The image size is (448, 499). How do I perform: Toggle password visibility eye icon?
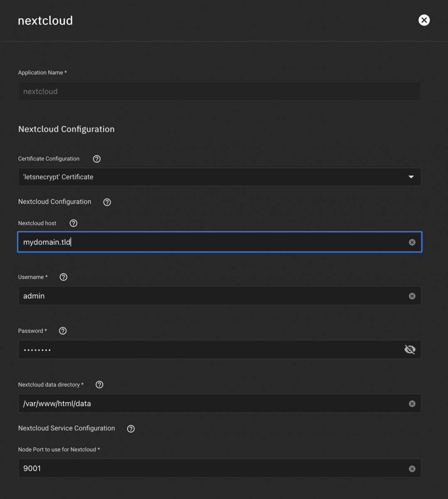410,350
